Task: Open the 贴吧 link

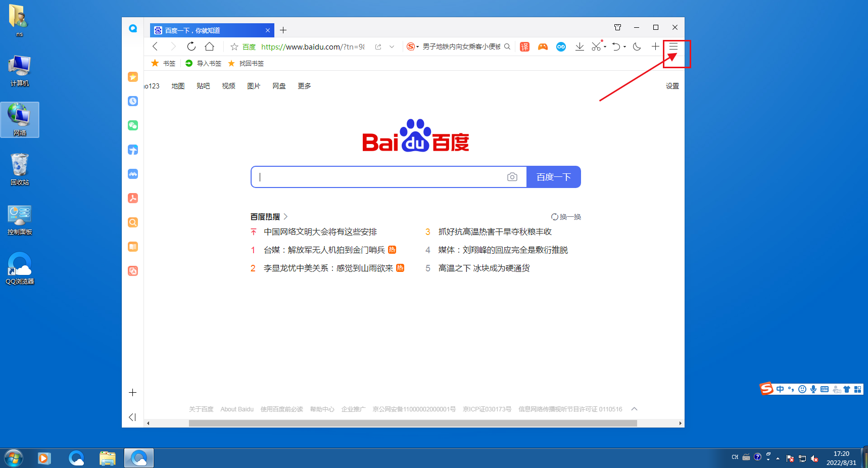Action: click(x=203, y=86)
